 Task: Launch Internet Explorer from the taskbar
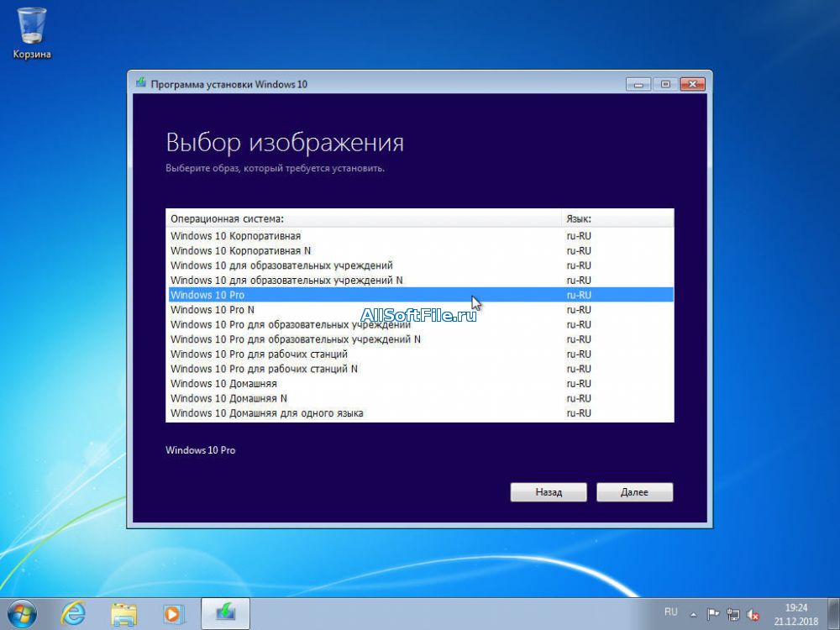pos(73,613)
